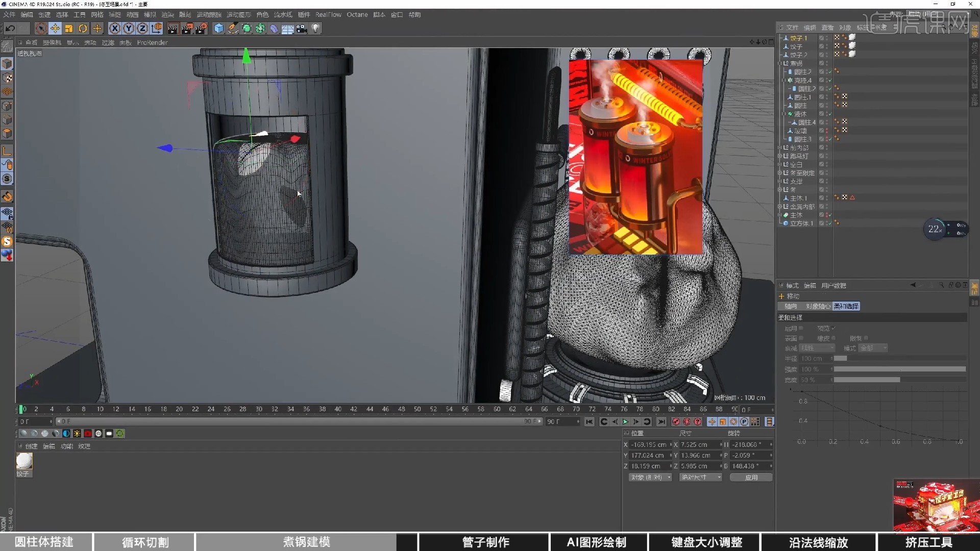
Task: Click the Make Editable icon in left sidebar
Action: coord(7,46)
